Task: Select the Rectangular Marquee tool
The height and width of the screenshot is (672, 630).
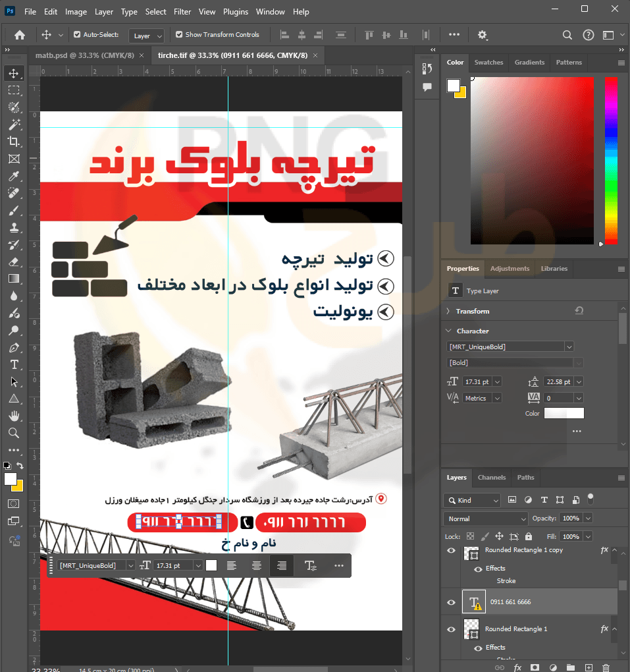Action: (x=14, y=90)
